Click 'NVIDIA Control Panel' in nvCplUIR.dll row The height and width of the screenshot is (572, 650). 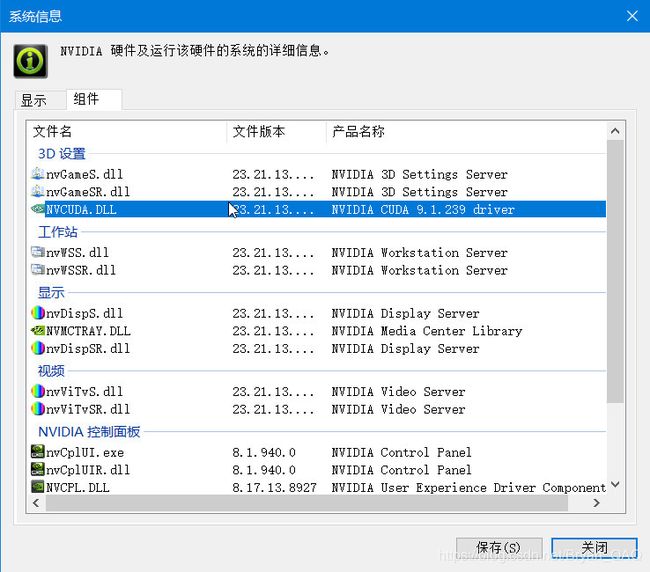point(401,470)
